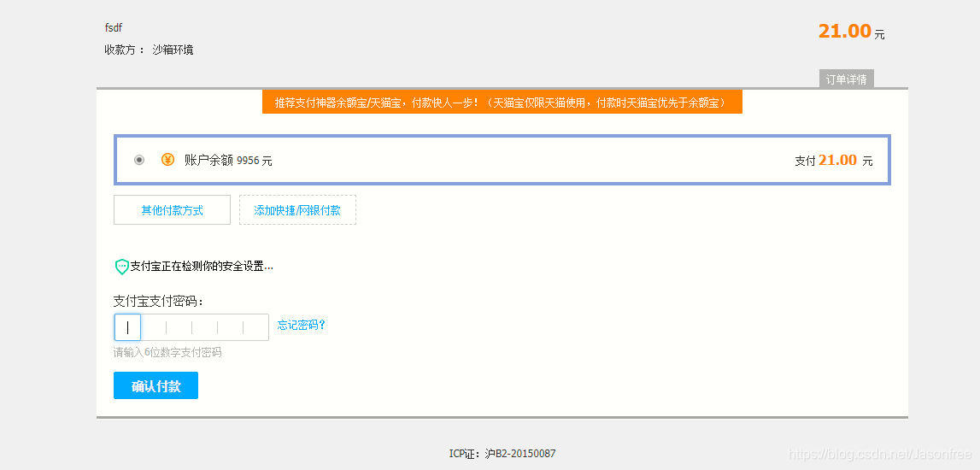
Task: Choose 其他付款方式 other payment methods
Action: click(x=172, y=210)
